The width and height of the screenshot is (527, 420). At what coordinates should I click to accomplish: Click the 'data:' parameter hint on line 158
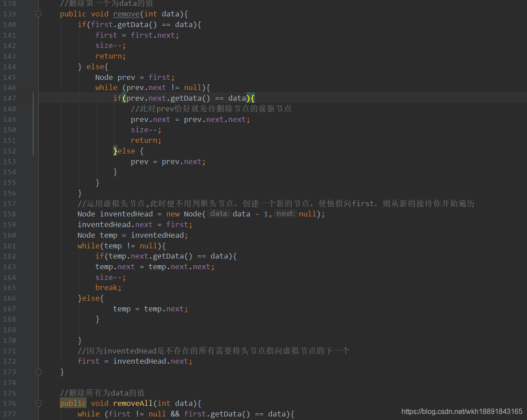[219, 214]
